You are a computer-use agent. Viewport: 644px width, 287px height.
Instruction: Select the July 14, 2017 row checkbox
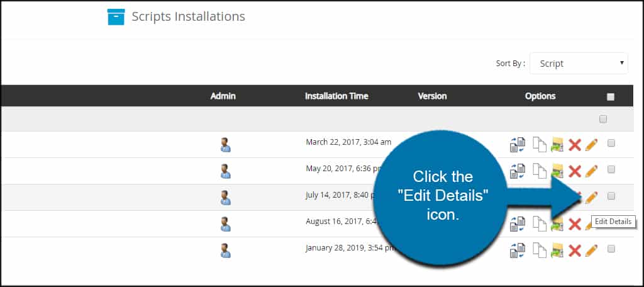click(x=611, y=196)
